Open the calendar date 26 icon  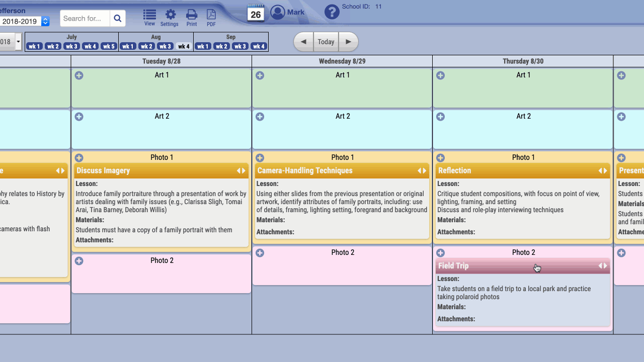pyautogui.click(x=256, y=13)
